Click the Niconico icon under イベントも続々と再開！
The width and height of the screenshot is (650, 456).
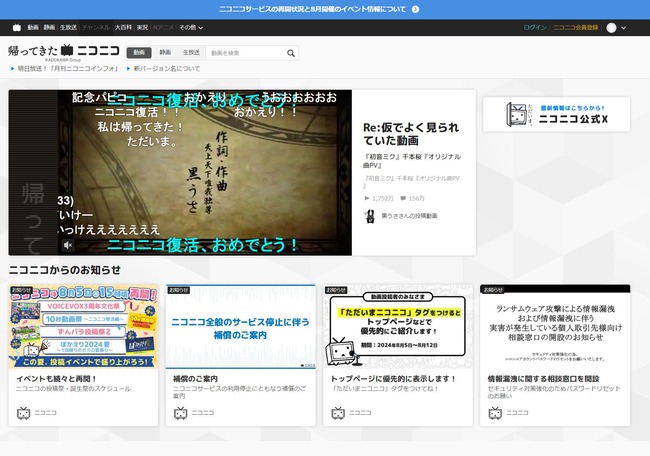[24, 413]
